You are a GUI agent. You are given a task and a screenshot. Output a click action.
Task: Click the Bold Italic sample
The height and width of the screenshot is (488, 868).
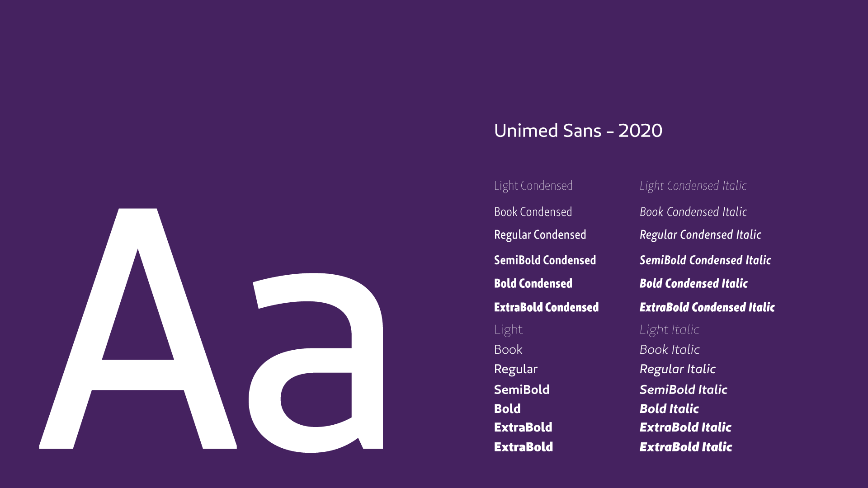pyautogui.click(x=670, y=409)
